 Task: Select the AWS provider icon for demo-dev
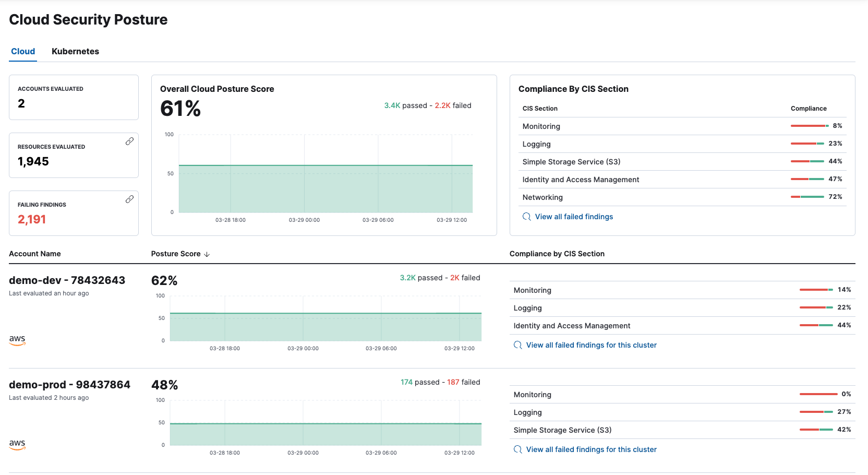point(17,340)
